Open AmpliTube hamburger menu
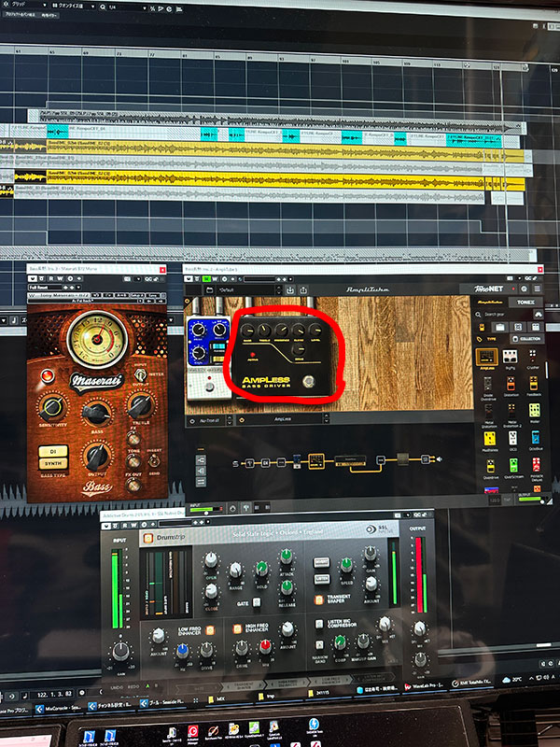560x747 pixels. tap(537, 289)
